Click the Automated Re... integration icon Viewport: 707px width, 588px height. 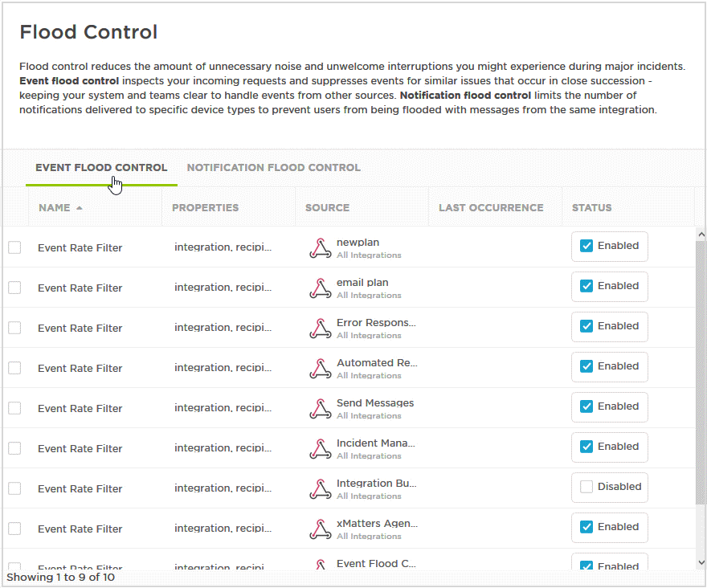(321, 368)
